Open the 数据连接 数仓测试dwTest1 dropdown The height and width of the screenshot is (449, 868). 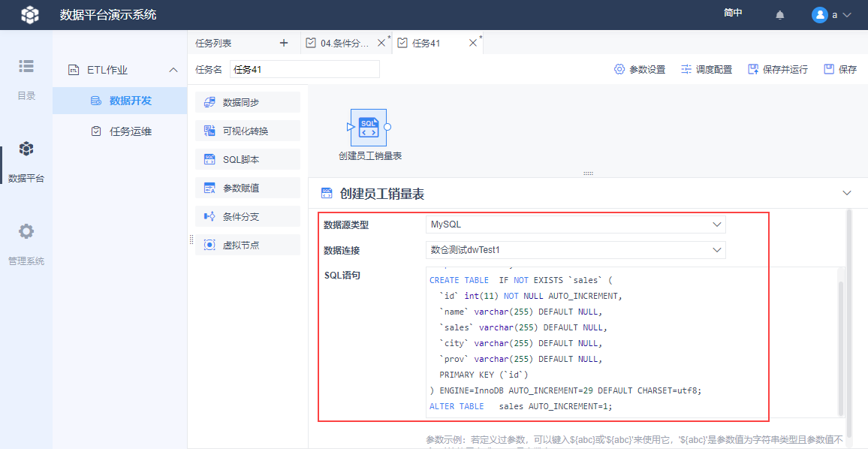pyautogui.click(x=576, y=250)
